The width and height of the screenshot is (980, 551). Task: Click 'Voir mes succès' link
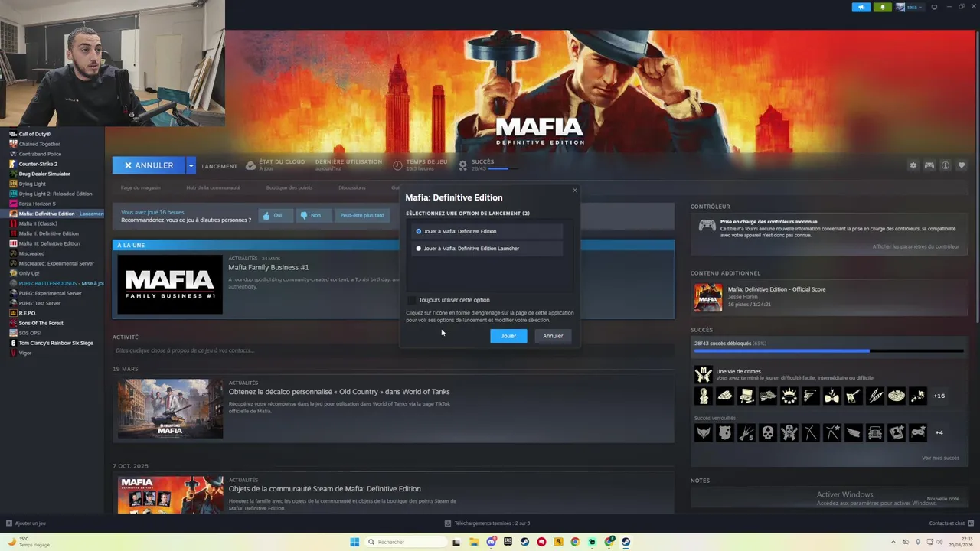(940, 458)
